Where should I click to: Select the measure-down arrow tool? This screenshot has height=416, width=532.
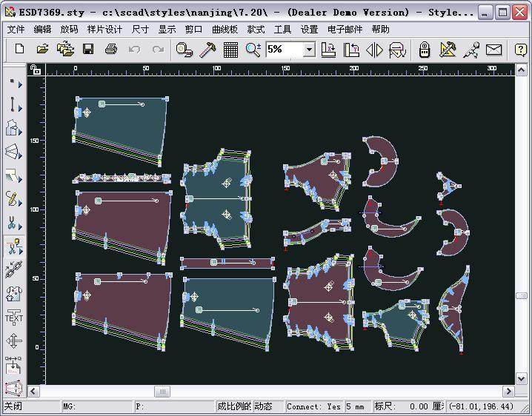click(13, 365)
